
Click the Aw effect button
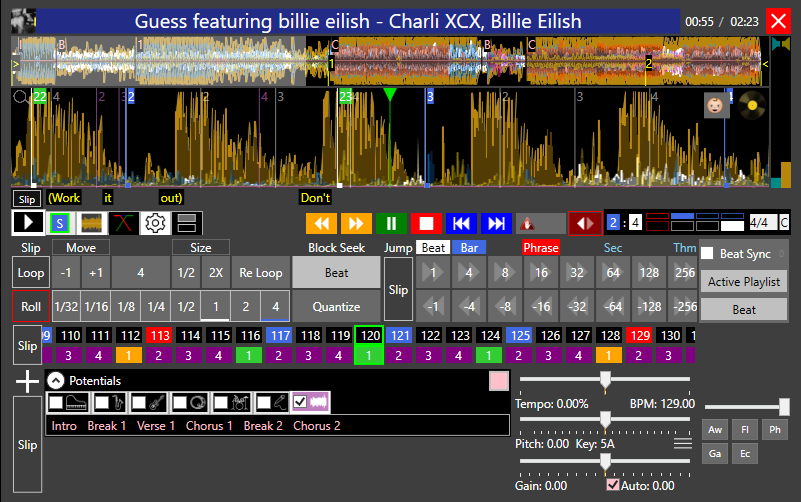pyautogui.click(x=715, y=429)
